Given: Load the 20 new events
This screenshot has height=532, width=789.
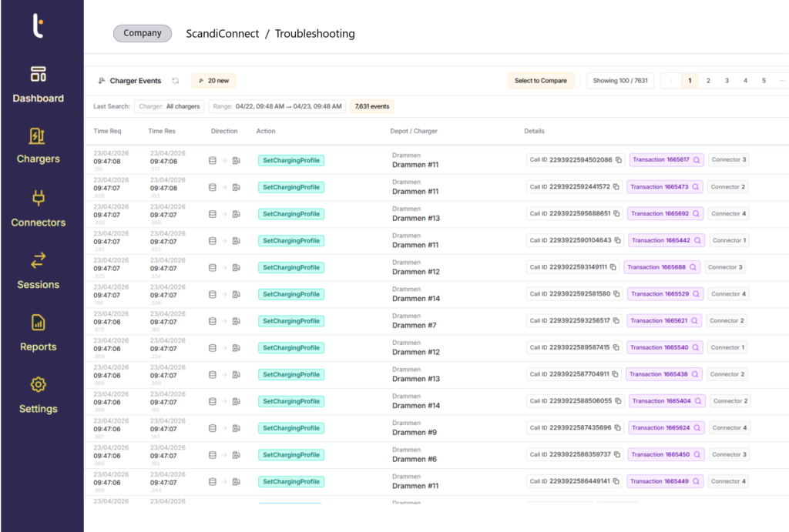Looking at the screenshot, I should pos(214,81).
